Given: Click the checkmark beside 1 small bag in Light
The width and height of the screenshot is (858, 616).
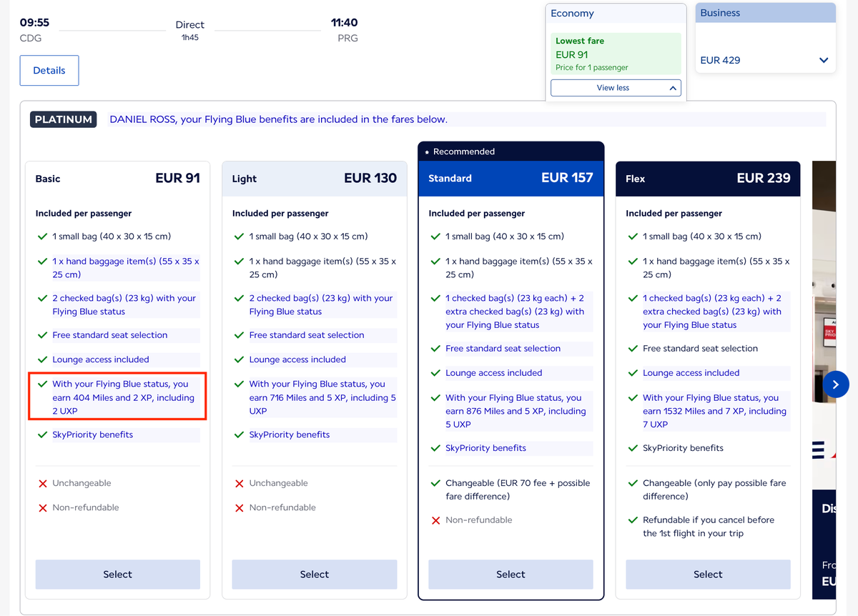Looking at the screenshot, I should [239, 237].
